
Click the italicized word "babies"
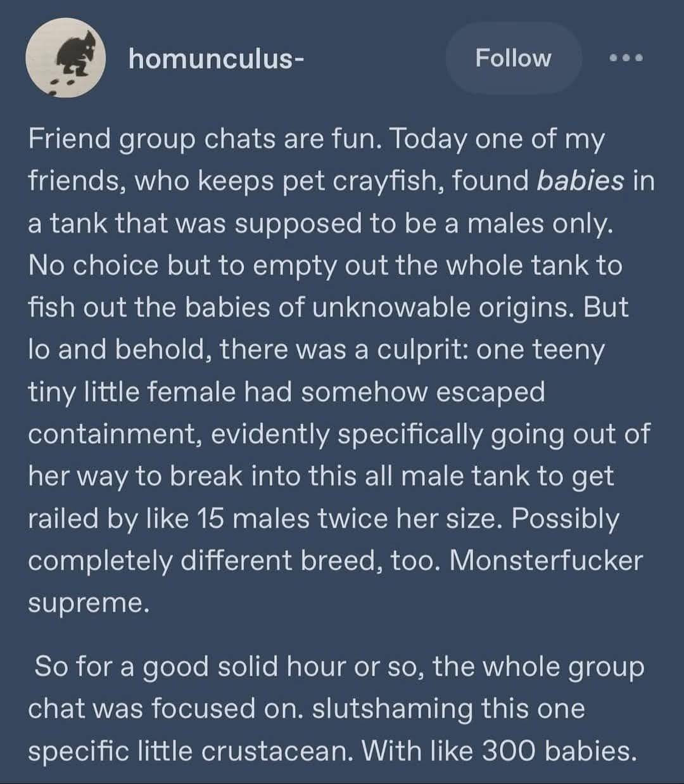tap(580, 181)
